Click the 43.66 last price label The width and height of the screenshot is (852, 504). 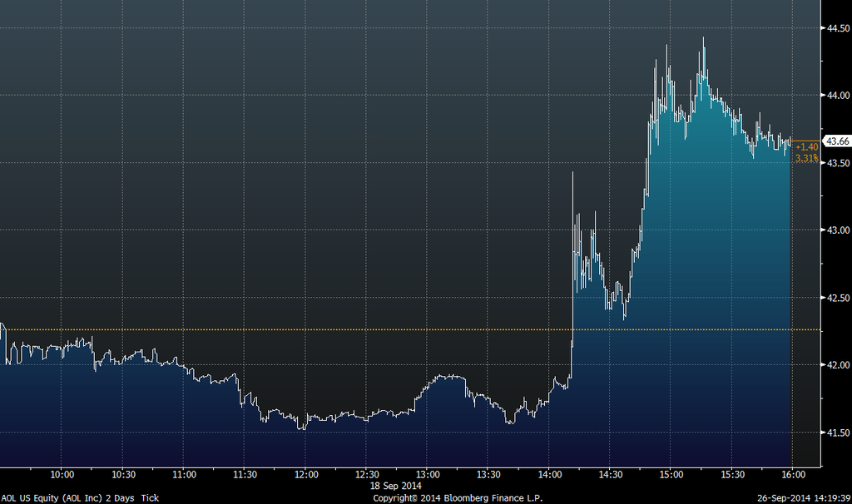(837, 141)
